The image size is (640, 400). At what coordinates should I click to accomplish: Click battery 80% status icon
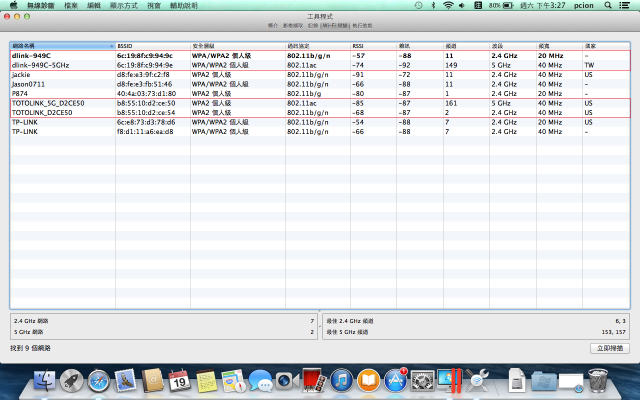(501, 5)
